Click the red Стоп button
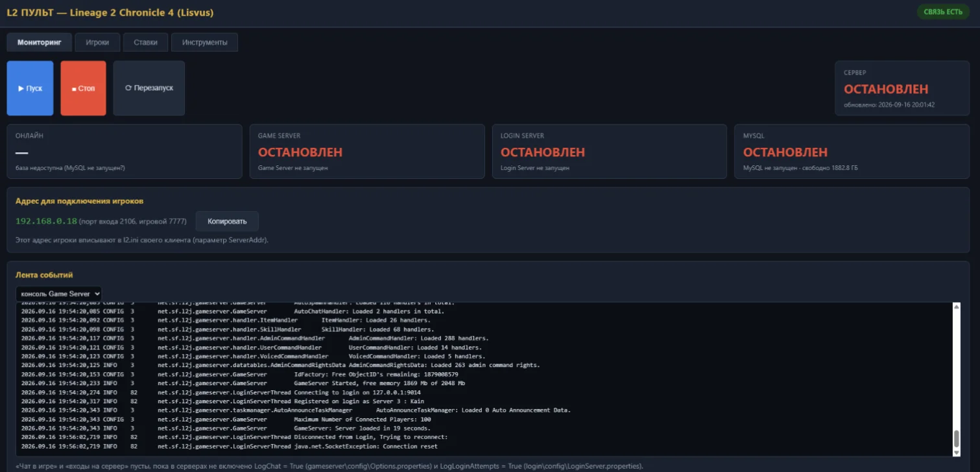Image resolution: width=980 pixels, height=472 pixels. [x=83, y=88]
